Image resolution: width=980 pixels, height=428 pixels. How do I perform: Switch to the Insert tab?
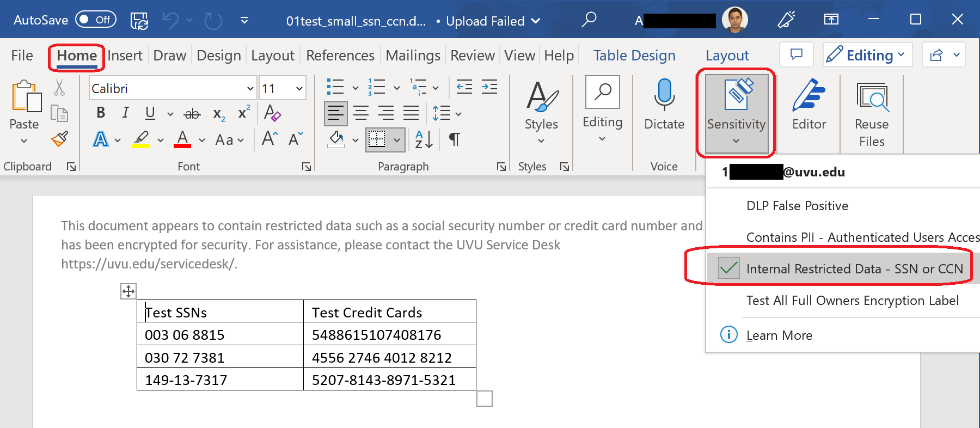pyautogui.click(x=125, y=56)
